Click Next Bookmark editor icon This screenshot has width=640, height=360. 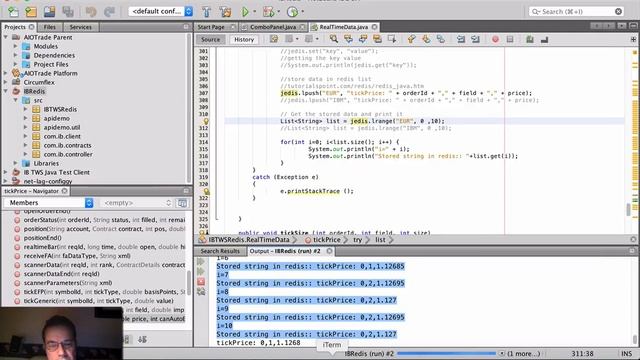tap(426, 39)
